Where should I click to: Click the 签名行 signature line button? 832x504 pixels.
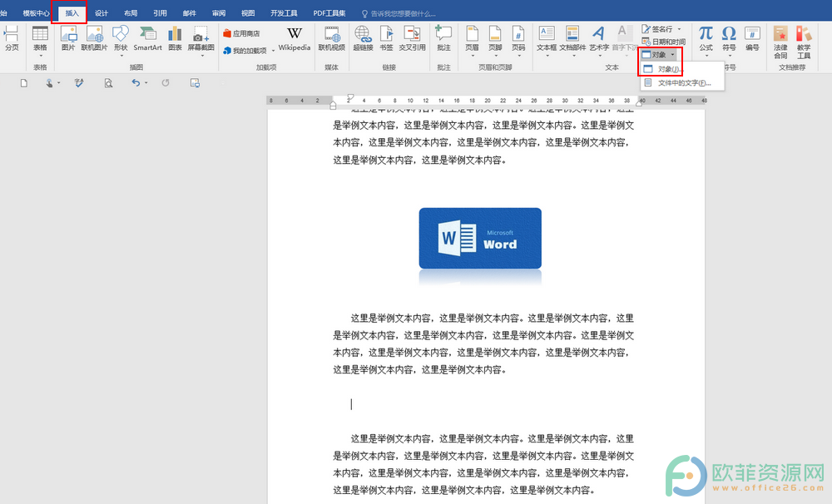coord(657,29)
